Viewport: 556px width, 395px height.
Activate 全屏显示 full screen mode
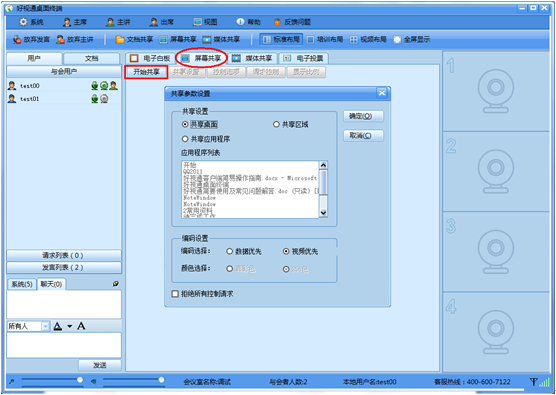(x=412, y=39)
